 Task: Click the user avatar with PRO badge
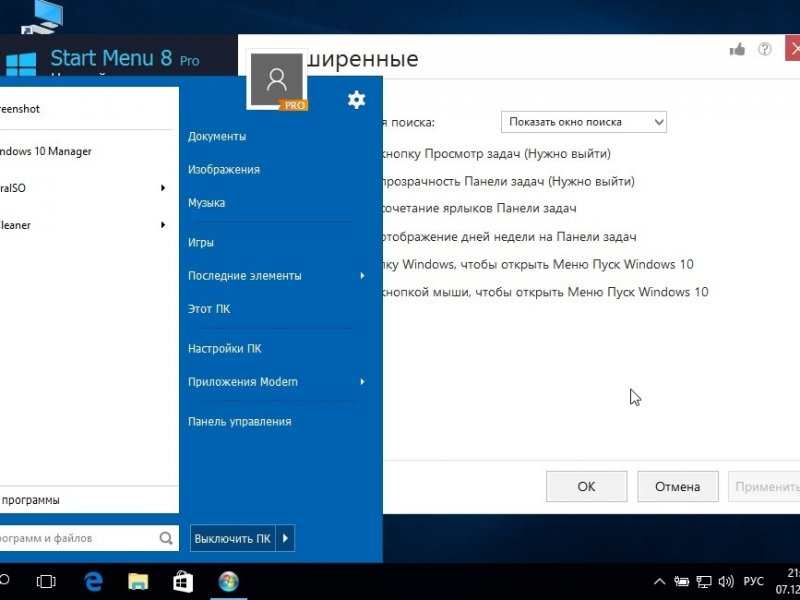[277, 80]
